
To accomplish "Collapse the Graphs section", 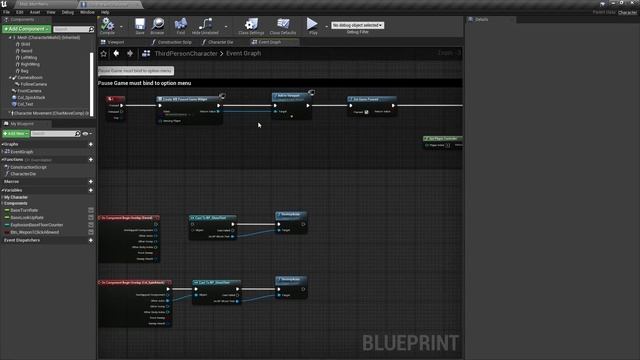I will 2,144.
